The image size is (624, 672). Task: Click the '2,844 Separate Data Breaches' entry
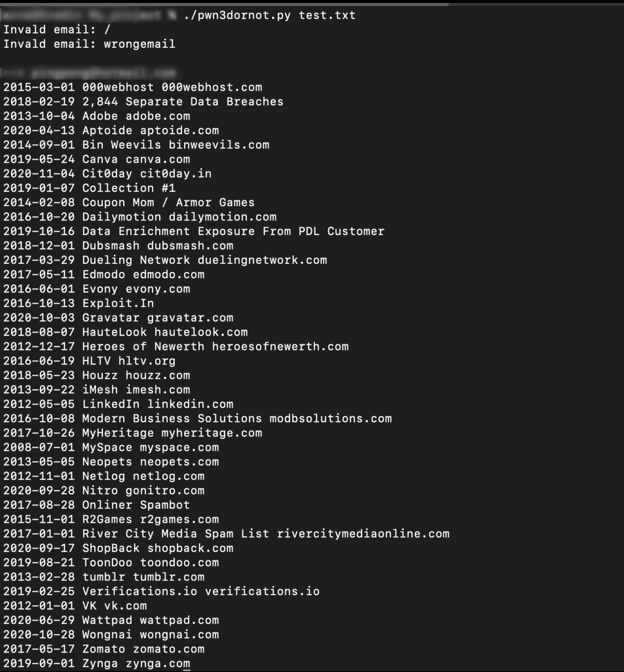coord(183,102)
